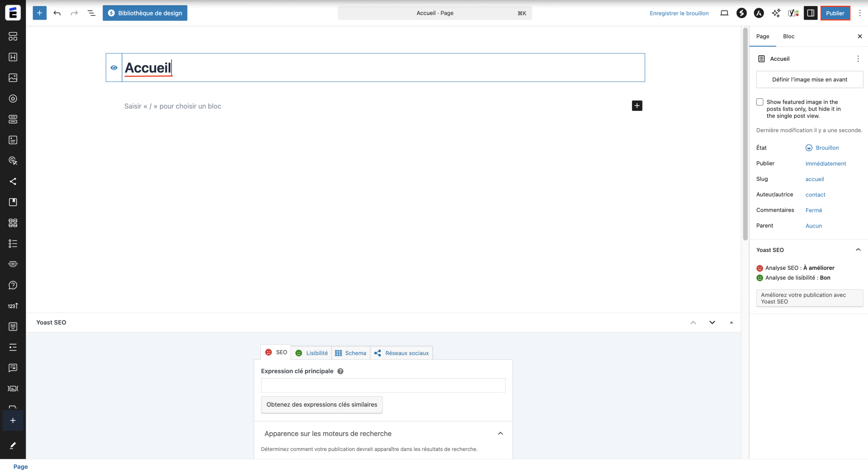Click 'Enregistrer le brouillon' link
Image resolution: width=868 pixels, height=474 pixels.
pos(679,13)
